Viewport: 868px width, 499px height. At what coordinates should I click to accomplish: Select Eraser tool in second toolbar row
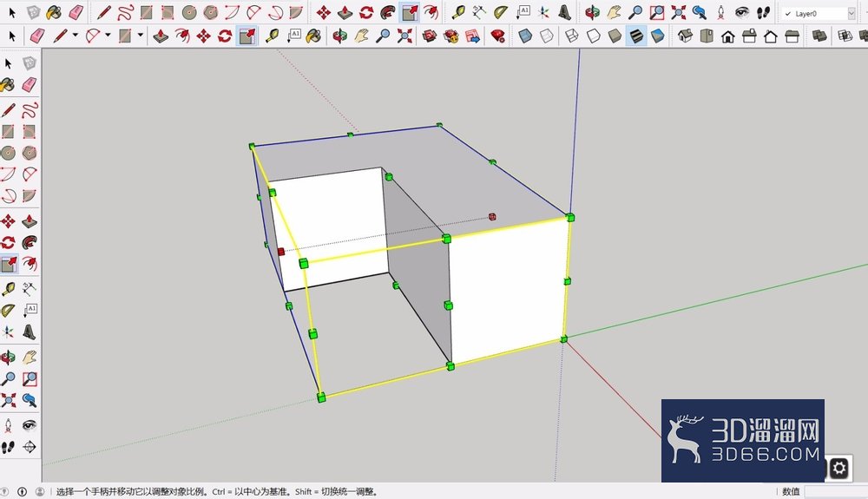[37, 36]
